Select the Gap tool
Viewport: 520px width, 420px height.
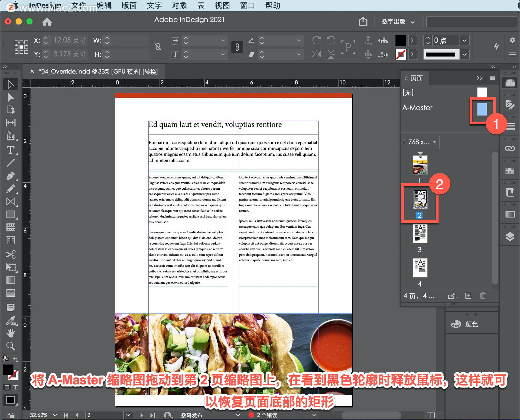tap(11, 123)
